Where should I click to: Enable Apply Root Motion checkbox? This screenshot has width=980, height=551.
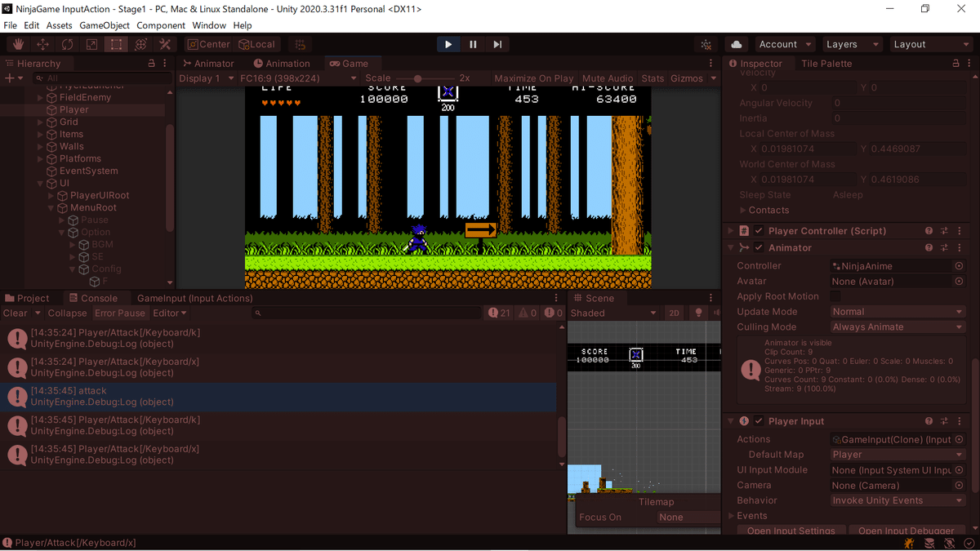coord(835,296)
